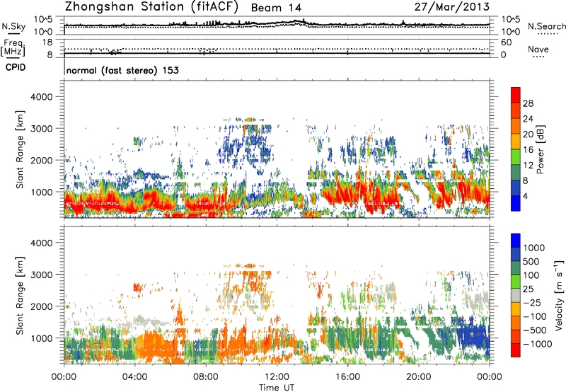The width and height of the screenshot is (566, 392).
Task: Click the '4000' tick on the power panel
Action: click(41, 97)
